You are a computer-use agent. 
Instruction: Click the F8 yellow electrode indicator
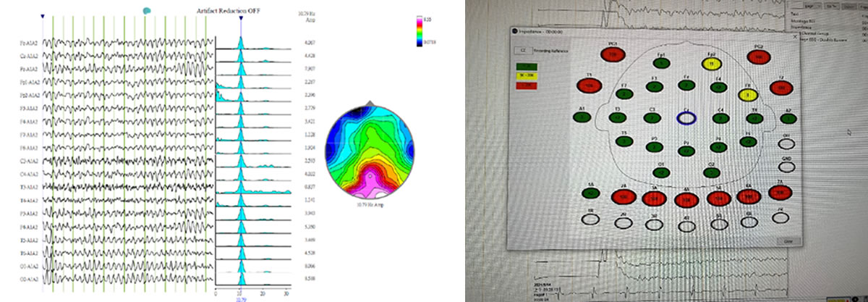pyautogui.click(x=747, y=94)
